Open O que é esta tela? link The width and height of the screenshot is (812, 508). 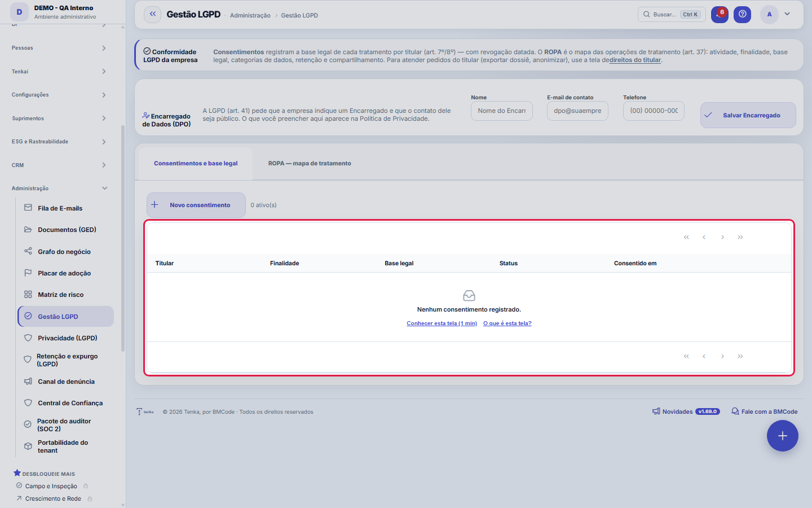click(507, 323)
